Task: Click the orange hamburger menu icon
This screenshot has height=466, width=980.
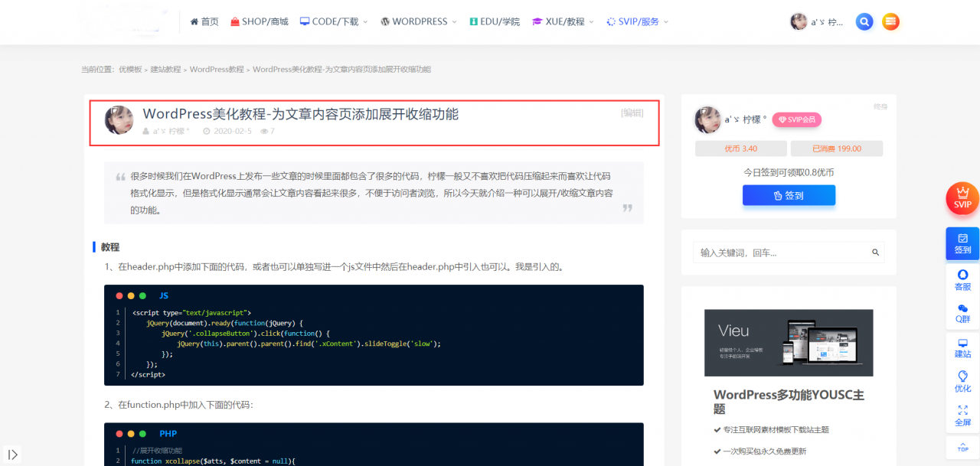Action: 890,21
